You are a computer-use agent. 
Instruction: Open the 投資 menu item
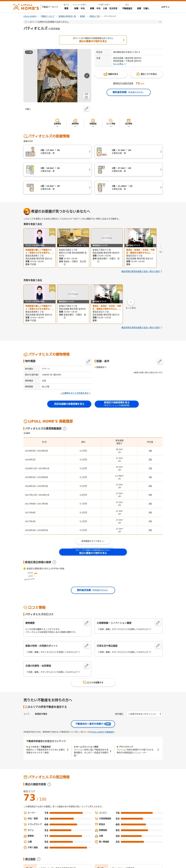point(139,8)
